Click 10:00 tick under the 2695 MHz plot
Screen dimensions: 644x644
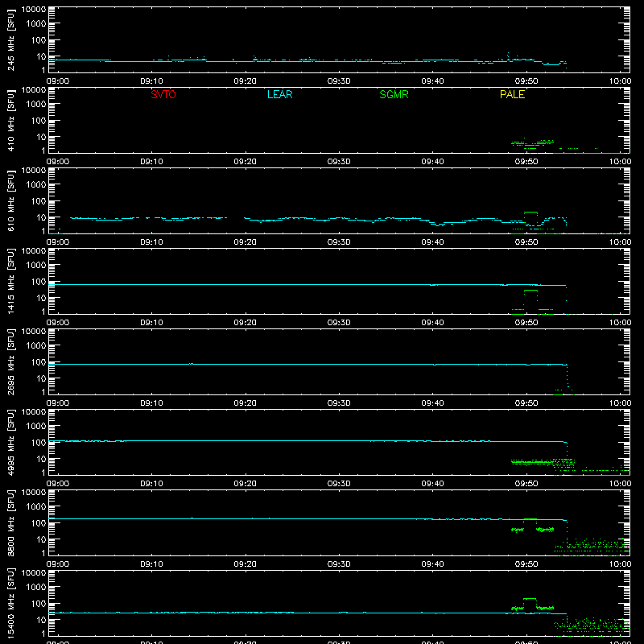[620, 403]
